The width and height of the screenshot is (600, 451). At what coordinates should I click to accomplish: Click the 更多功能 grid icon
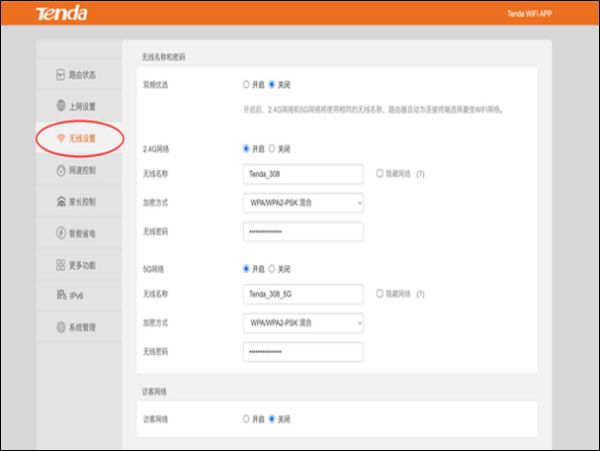point(60,265)
